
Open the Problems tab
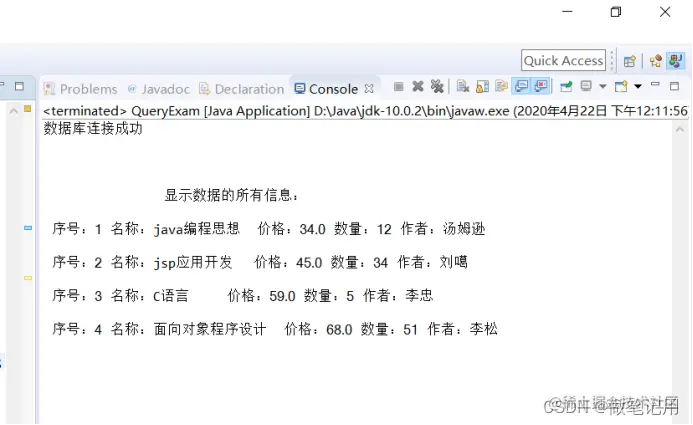(80, 89)
